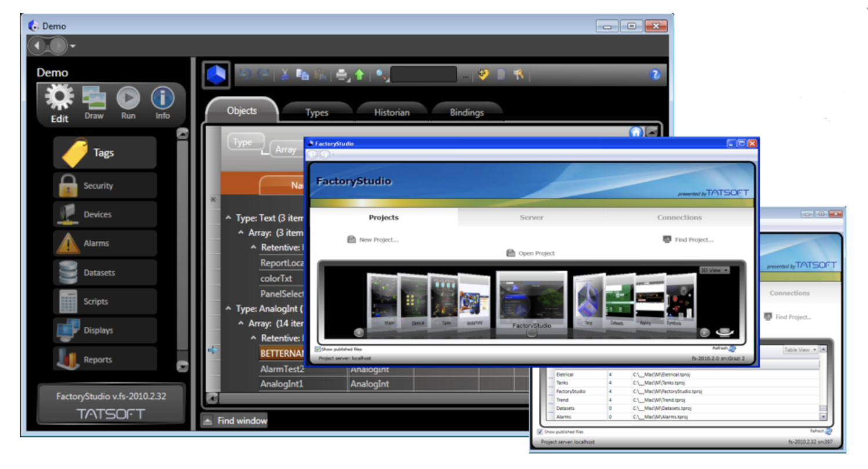The height and width of the screenshot is (469, 868).
Task: Open Help via the blue question icon
Action: pos(656,74)
